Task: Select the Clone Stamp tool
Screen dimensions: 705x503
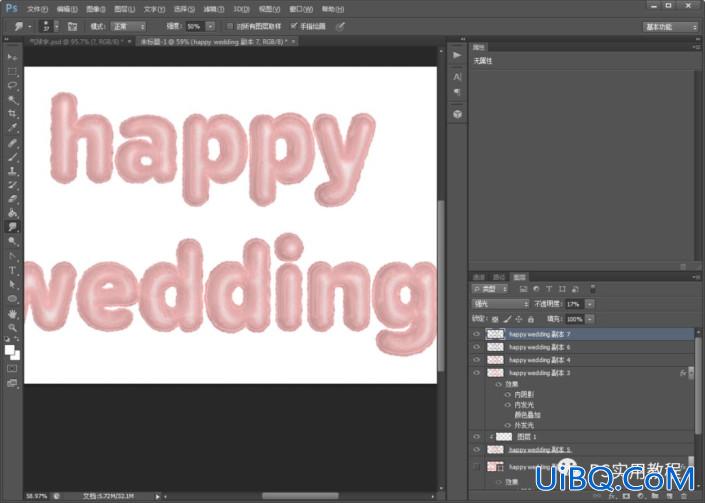Action: point(12,171)
